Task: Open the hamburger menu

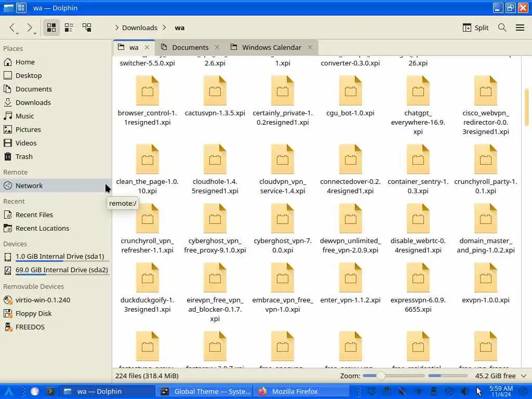Action: 520,28
